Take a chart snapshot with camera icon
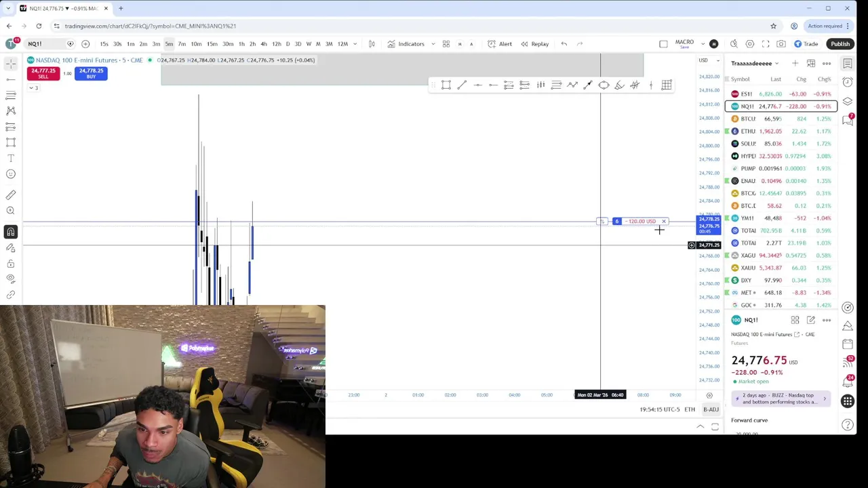 pyautogui.click(x=781, y=44)
